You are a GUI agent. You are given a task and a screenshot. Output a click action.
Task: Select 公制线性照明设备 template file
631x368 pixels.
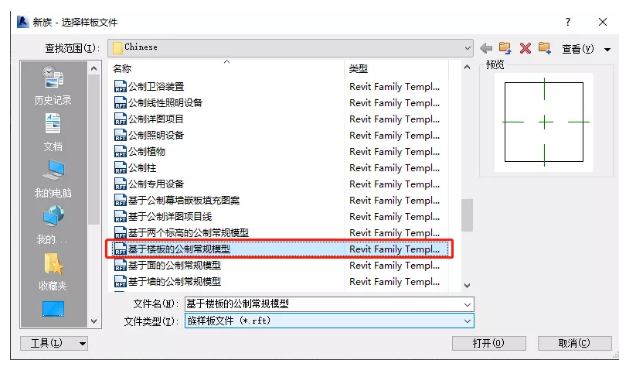tap(165, 103)
